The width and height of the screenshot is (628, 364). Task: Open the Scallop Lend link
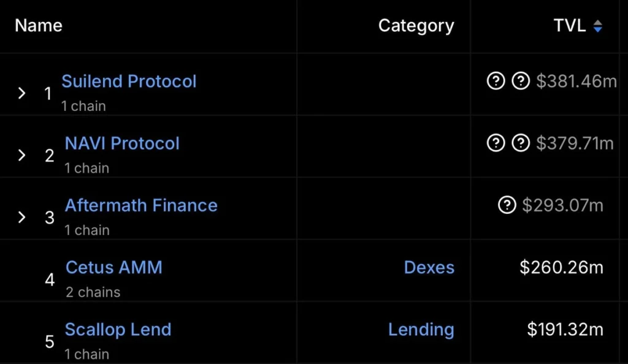click(x=118, y=329)
